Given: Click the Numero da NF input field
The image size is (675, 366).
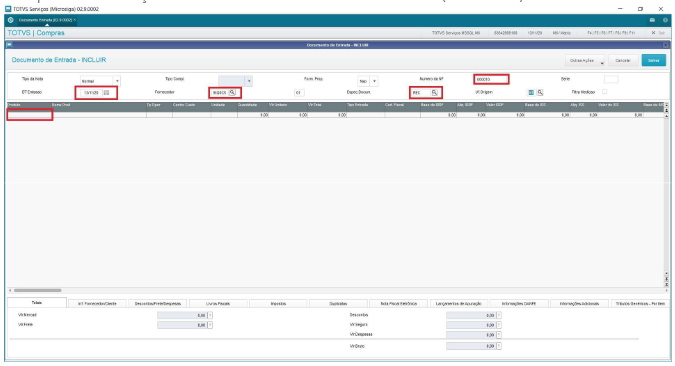Looking at the screenshot, I should pyautogui.click(x=491, y=79).
